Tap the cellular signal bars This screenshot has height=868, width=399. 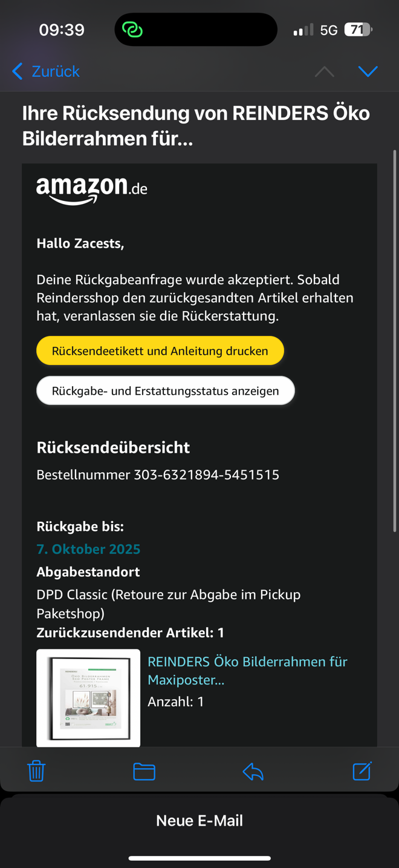coord(303,30)
